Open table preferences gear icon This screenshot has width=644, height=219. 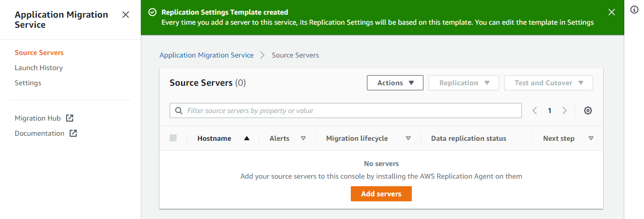[x=587, y=111]
